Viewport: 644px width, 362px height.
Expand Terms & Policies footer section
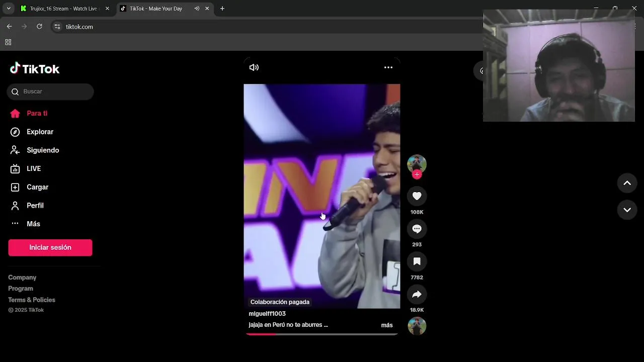[x=32, y=300]
